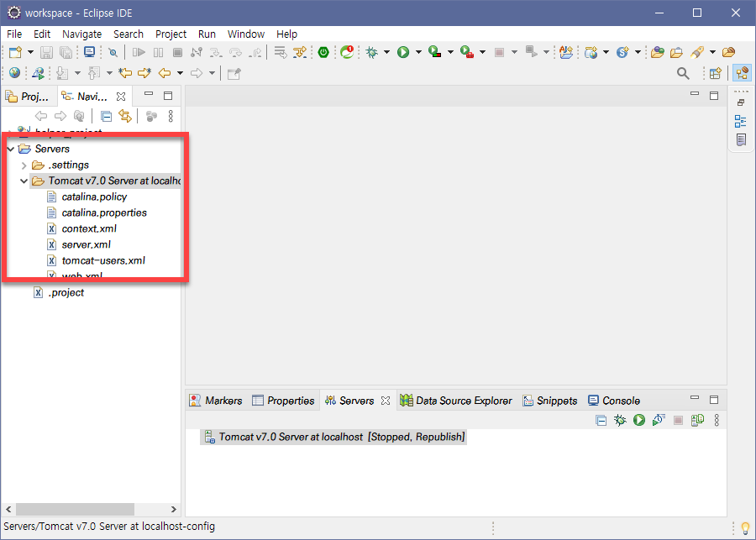
Task: Open the New wizard dropdown arrow
Action: click(x=30, y=52)
